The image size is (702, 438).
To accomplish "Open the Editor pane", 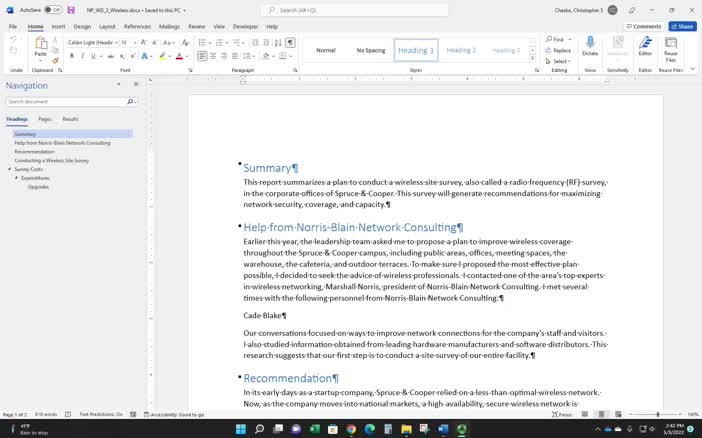I will 645,46.
